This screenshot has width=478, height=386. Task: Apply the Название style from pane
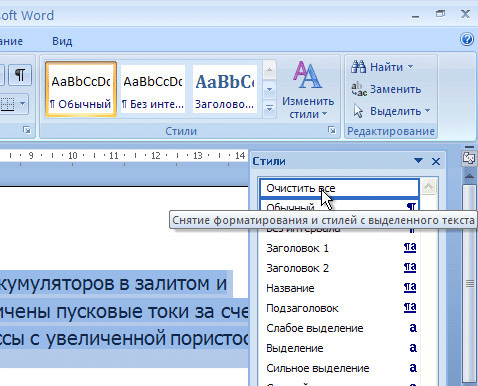point(339,288)
